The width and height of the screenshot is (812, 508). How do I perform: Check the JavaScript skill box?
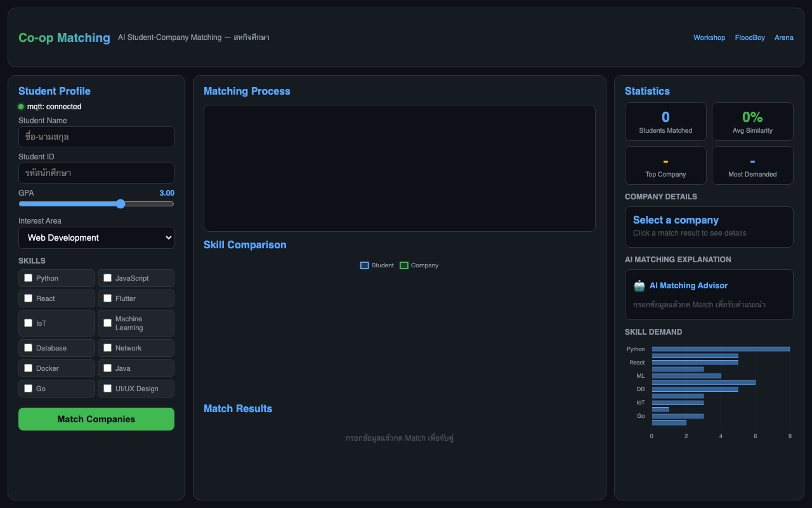(108, 278)
